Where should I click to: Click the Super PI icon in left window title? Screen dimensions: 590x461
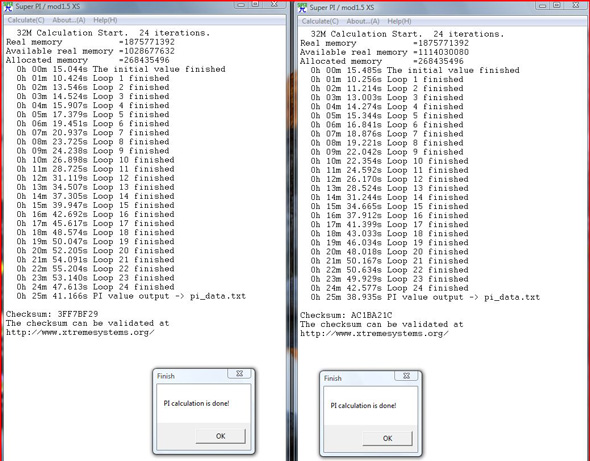click(x=8, y=6)
